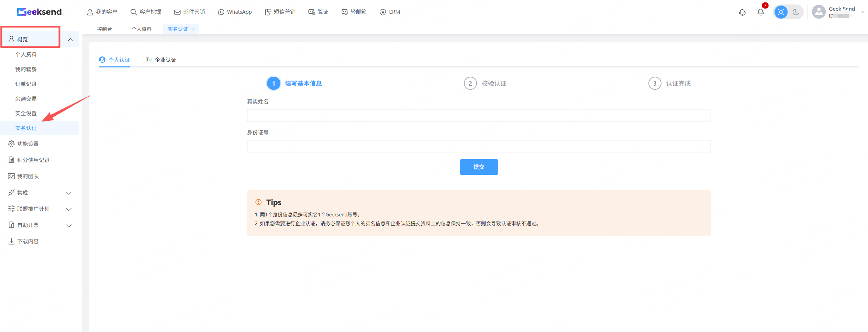Viewport: 868px width, 332px height.
Task: Open 轻邮箱 in top navigation
Action: [354, 12]
